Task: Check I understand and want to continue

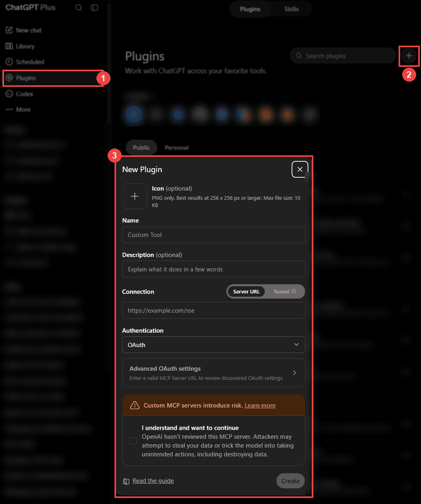Action: [133, 441]
